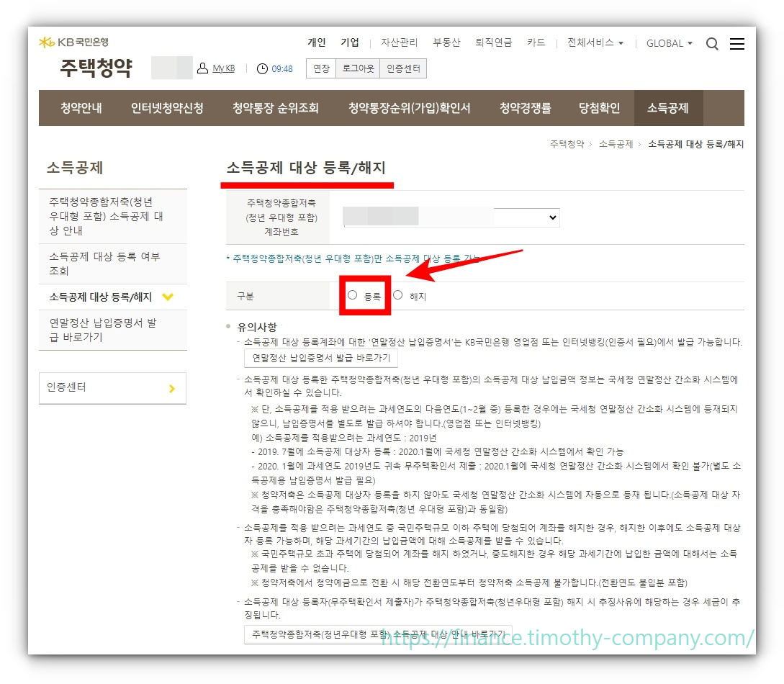Click the arrow icon in the 인증센터 panel
The width and height of the screenshot is (784, 684).
[171, 388]
